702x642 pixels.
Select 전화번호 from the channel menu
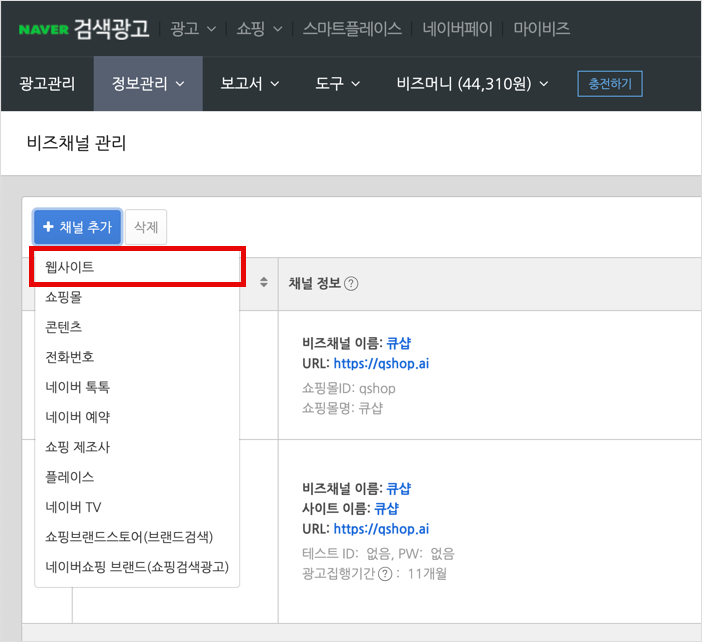point(137,357)
